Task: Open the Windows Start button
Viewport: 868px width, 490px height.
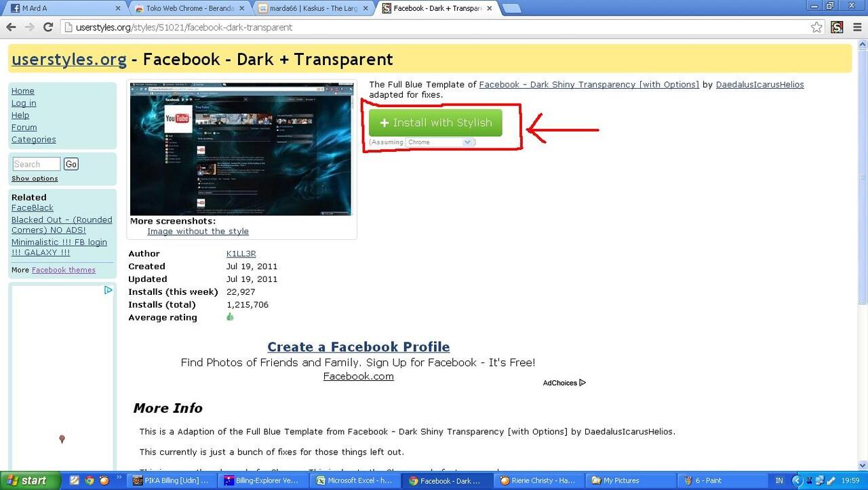Action: 32,481
